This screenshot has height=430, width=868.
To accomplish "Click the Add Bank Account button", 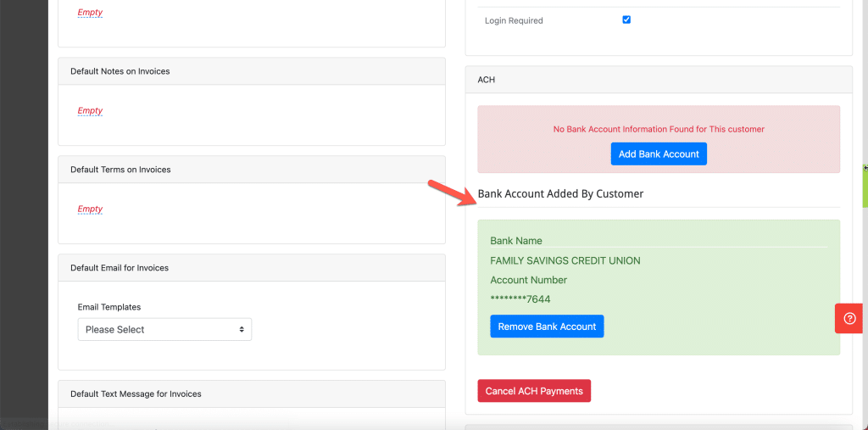I will coord(659,154).
